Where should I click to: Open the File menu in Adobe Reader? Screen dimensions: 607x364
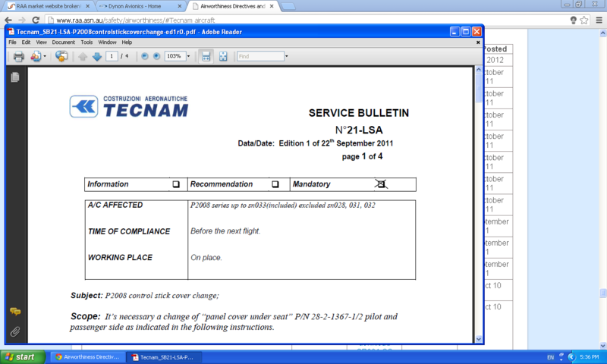tap(12, 42)
